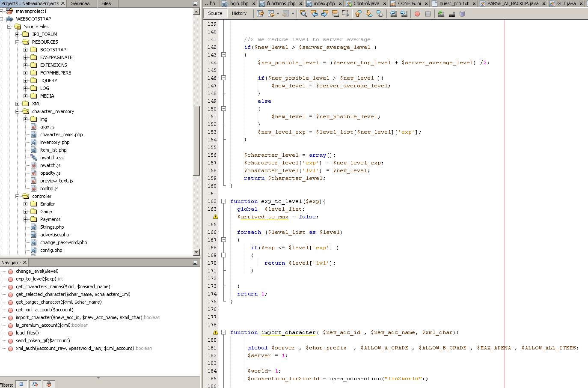The width and height of the screenshot is (588, 388).
Task: Click Find Previous Occurrence arrow icon
Action: point(314,14)
